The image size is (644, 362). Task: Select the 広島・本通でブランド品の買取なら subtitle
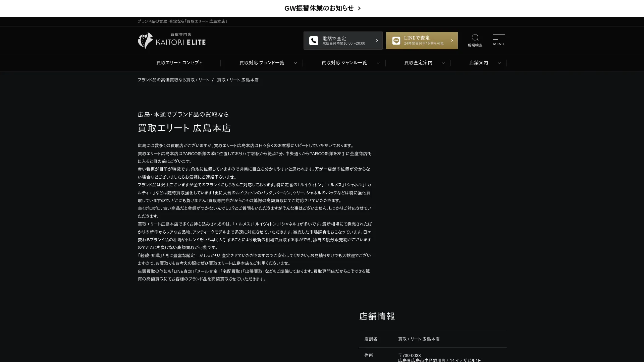pyautogui.click(x=183, y=114)
